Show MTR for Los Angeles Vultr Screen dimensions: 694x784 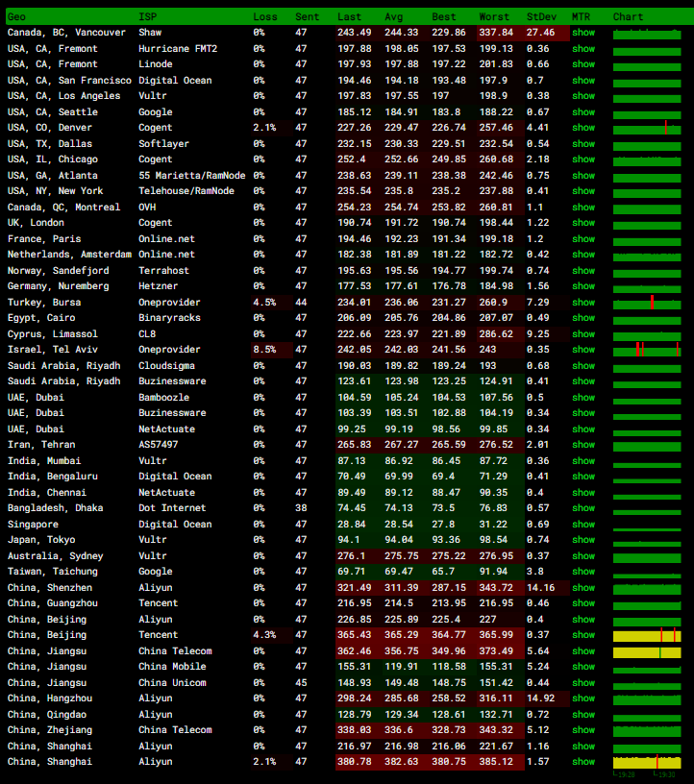pyautogui.click(x=583, y=95)
